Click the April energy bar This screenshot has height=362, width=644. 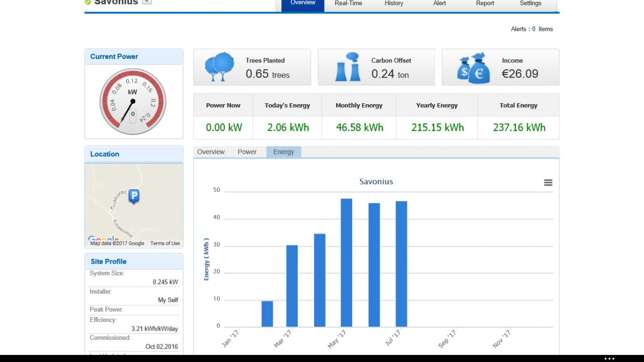(x=319, y=280)
